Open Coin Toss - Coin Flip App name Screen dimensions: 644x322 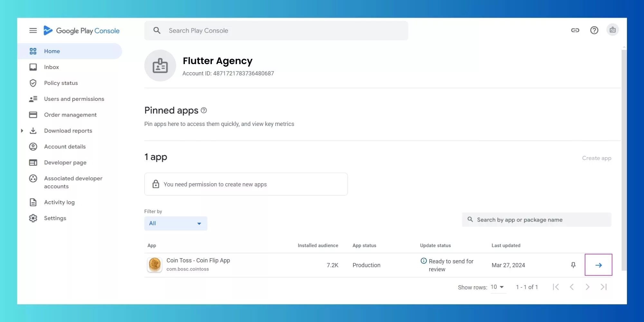point(198,260)
